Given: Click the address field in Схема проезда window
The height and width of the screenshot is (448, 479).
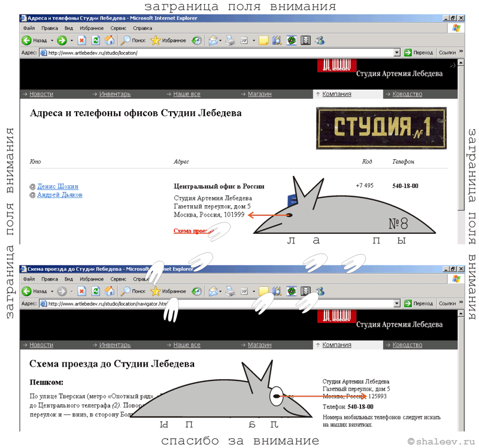Looking at the screenshot, I should click(220, 304).
